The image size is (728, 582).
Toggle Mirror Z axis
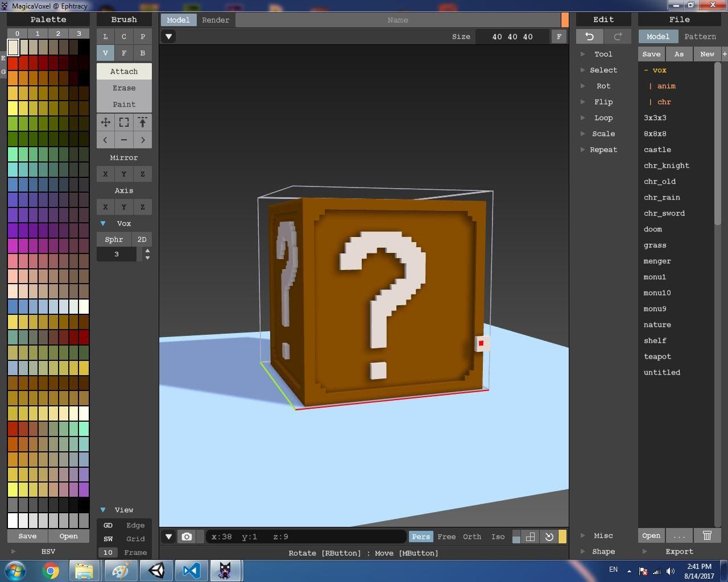click(143, 174)
